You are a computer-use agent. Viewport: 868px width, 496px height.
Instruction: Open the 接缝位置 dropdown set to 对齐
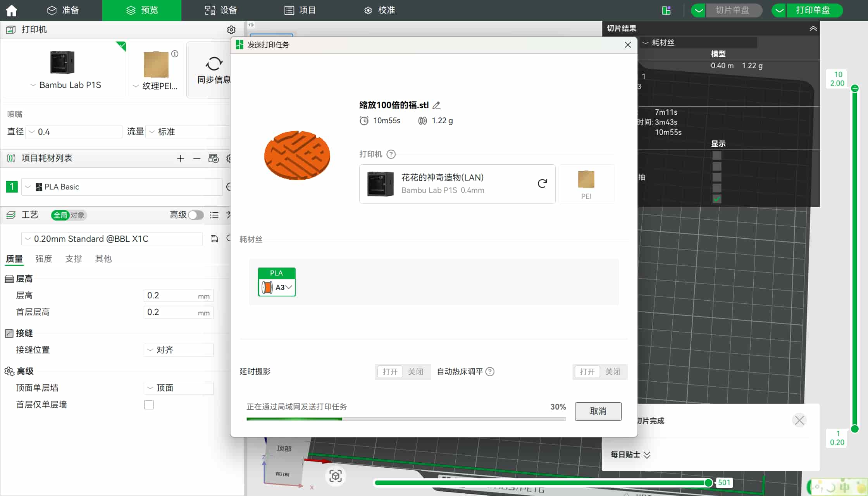(x=178, y=350)
